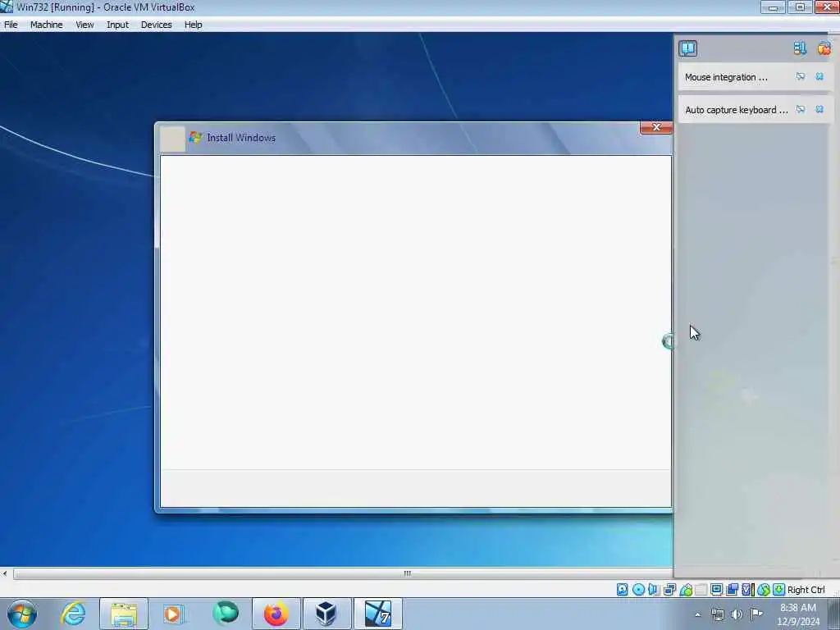The image size is (840, 630).
Task: Click the hard disk indicator in status bar
Action: point(622,590)
